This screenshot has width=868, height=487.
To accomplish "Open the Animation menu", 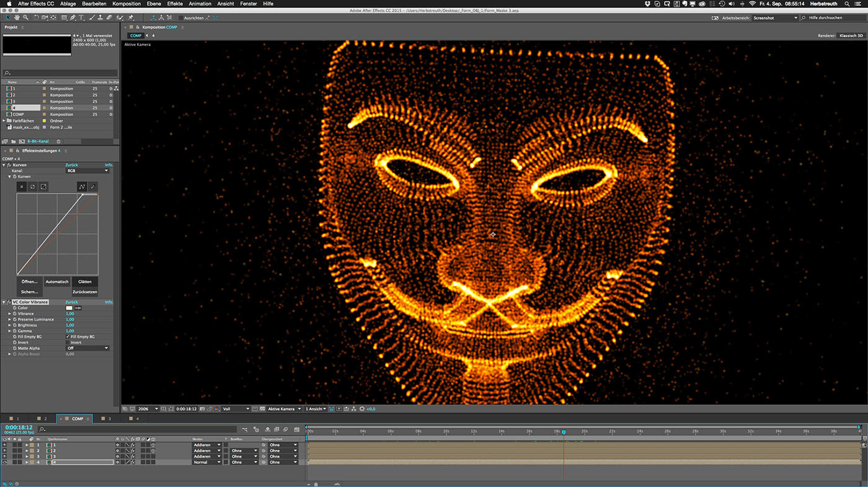I will (200, 4).
